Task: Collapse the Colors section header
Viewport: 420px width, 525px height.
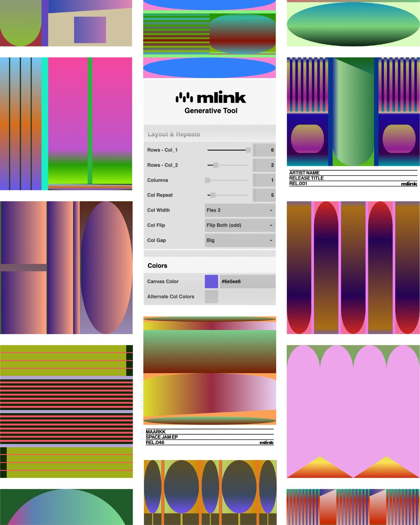Action: tap(210, 266)
